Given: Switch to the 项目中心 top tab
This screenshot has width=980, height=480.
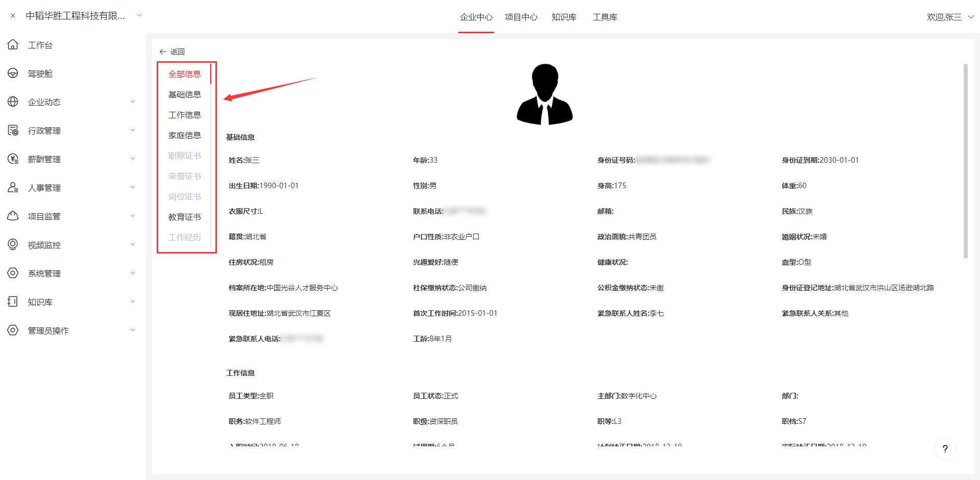Looking at the screenshot, I should point(521,17).
